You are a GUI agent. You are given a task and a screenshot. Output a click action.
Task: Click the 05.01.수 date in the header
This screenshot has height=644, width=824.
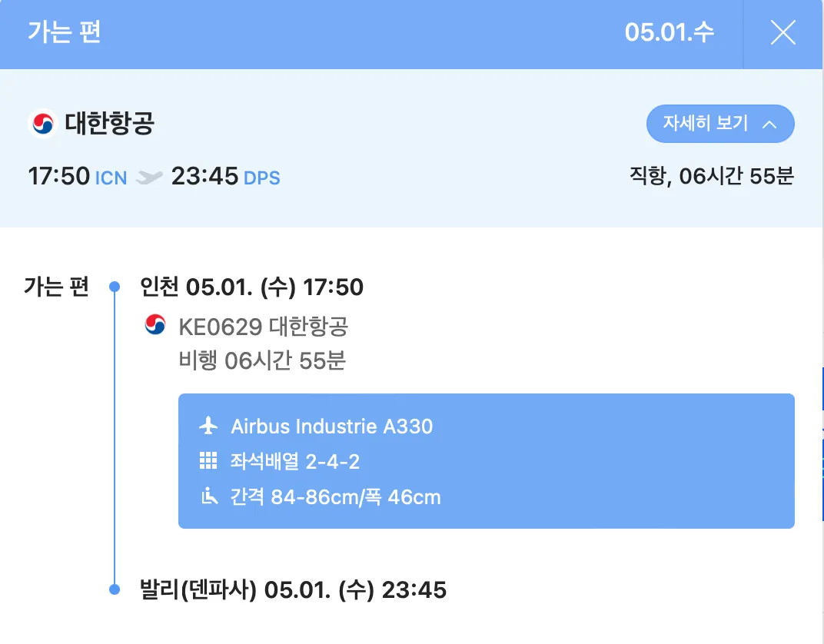click(669, 33)
